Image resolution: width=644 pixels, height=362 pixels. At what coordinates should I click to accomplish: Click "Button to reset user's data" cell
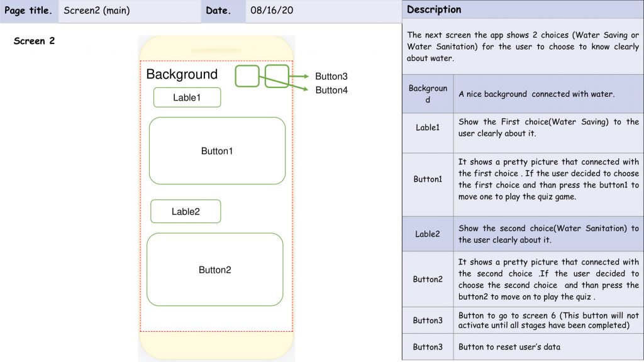point(548,347)
